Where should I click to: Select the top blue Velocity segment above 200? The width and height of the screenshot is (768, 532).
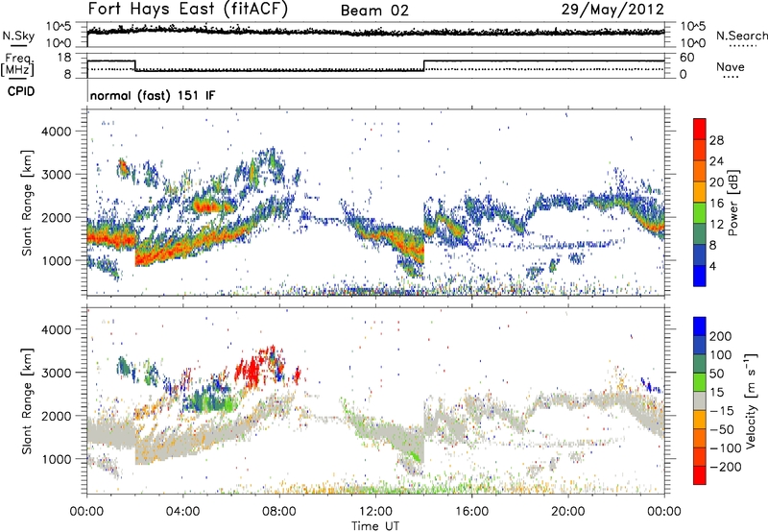pyautogui.click(x=700, y=326)
